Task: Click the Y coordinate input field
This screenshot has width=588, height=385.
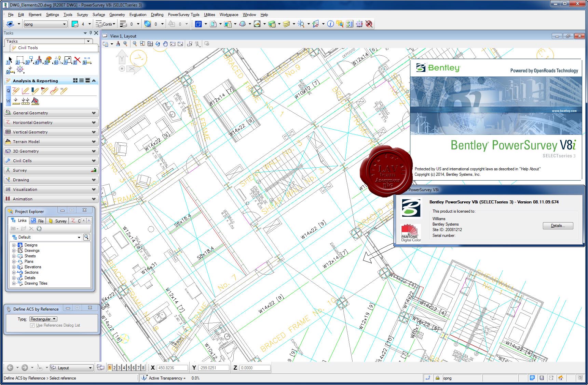Action: 214,368
